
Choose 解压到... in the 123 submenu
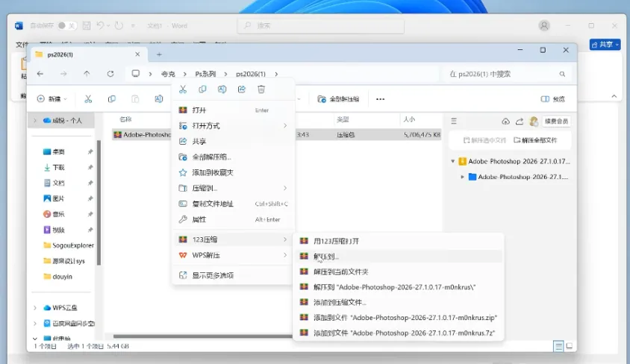[x=399, y=257]
